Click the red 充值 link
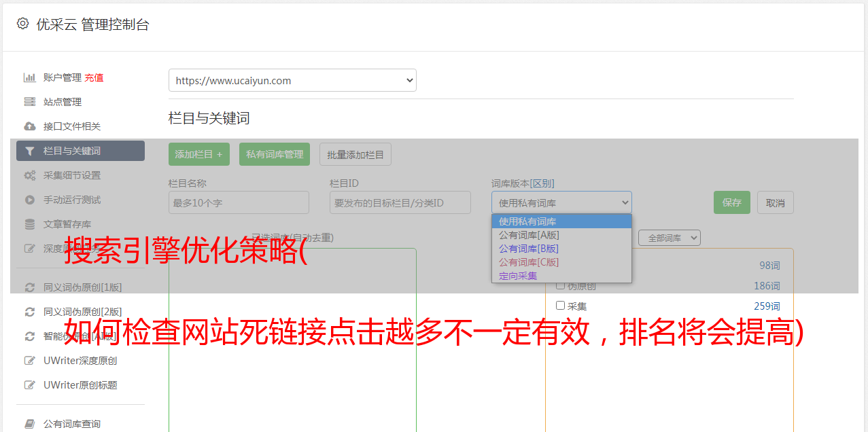The image size is (868, 432). click(94, 77)
